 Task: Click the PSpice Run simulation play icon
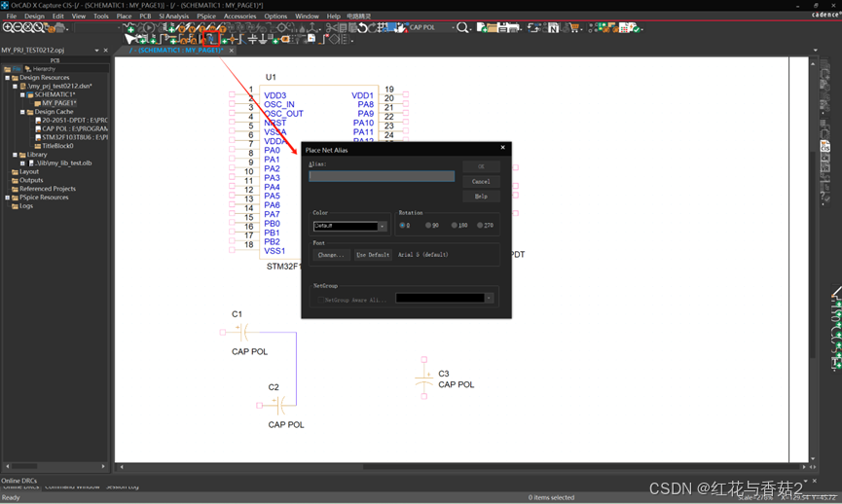[x=150, y=27]
